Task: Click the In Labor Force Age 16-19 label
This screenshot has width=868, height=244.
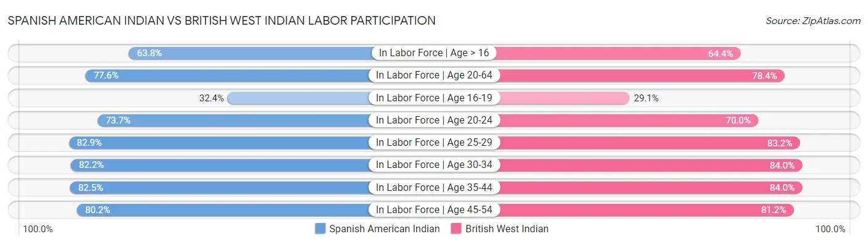Action: [434, 98]
